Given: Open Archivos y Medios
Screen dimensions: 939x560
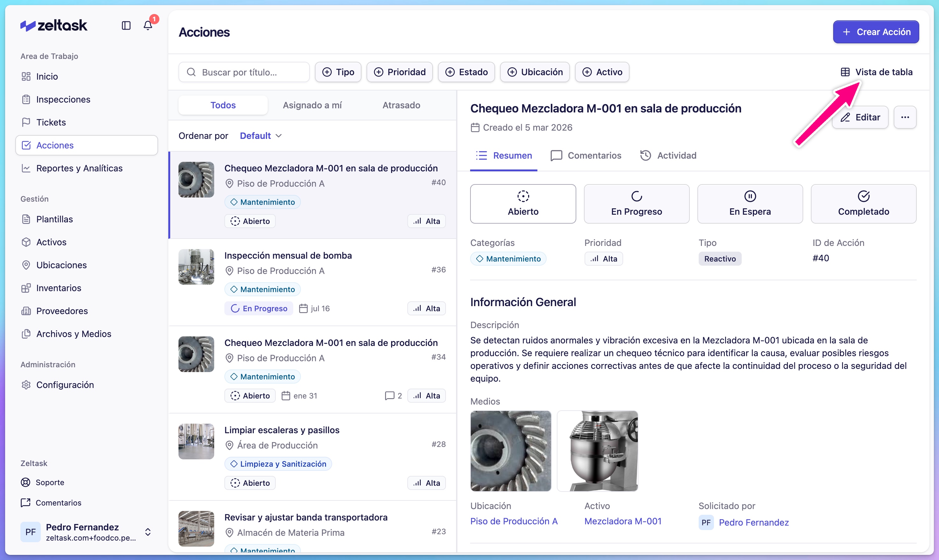Looking at the screenshot, I should pos(86,334).
